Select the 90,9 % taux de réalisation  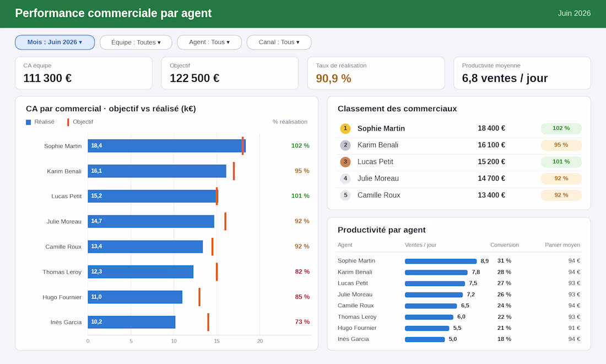point(333,78)
